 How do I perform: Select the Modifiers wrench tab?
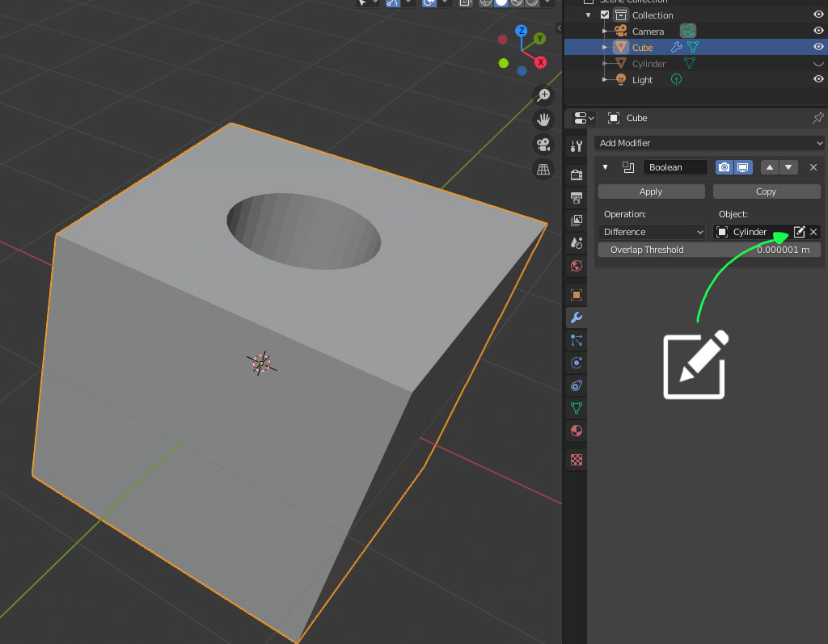(576, 318)
